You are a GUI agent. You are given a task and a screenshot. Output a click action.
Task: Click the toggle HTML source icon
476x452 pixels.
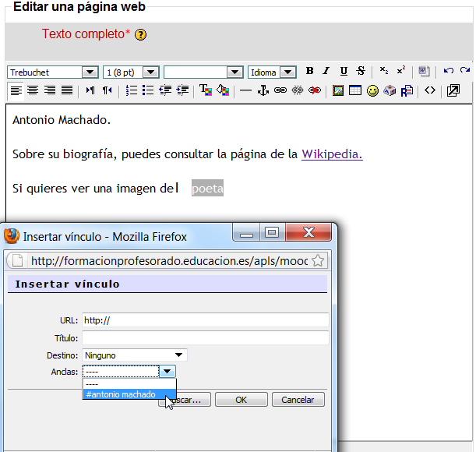429,90
